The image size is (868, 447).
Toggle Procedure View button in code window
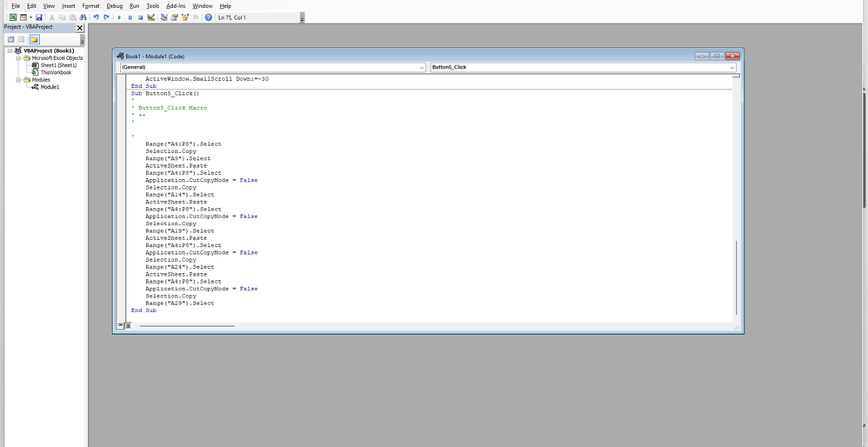click(x=120, y=325)
